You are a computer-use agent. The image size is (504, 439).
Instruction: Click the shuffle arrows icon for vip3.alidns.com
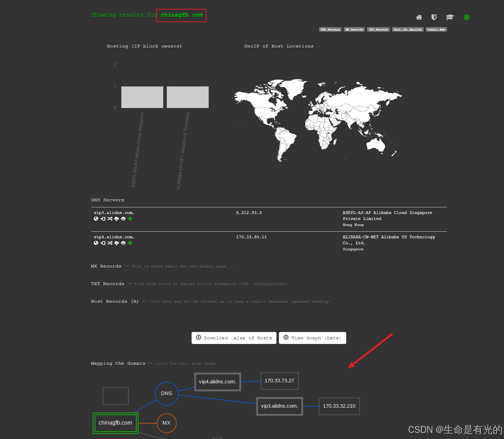click(x=110, y=219)
